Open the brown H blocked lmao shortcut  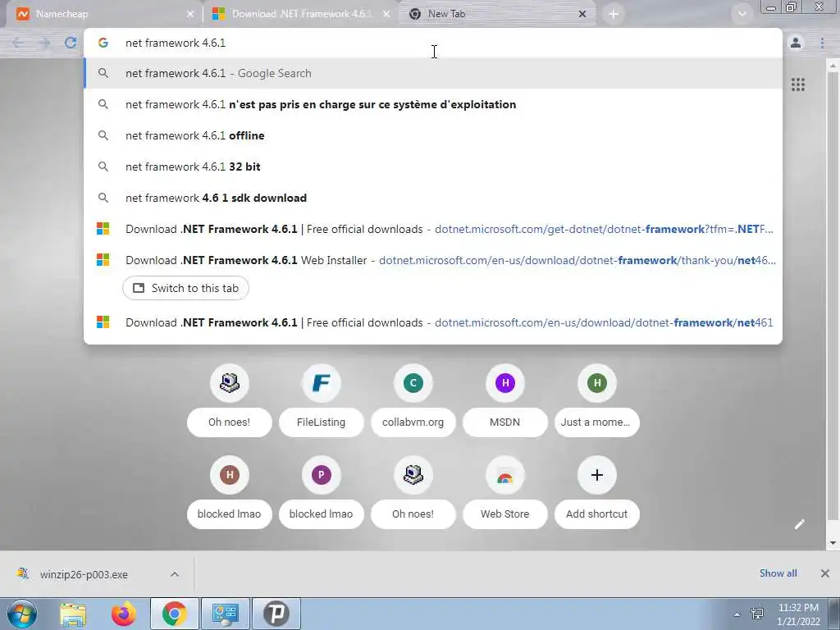[x=230, y=475]
